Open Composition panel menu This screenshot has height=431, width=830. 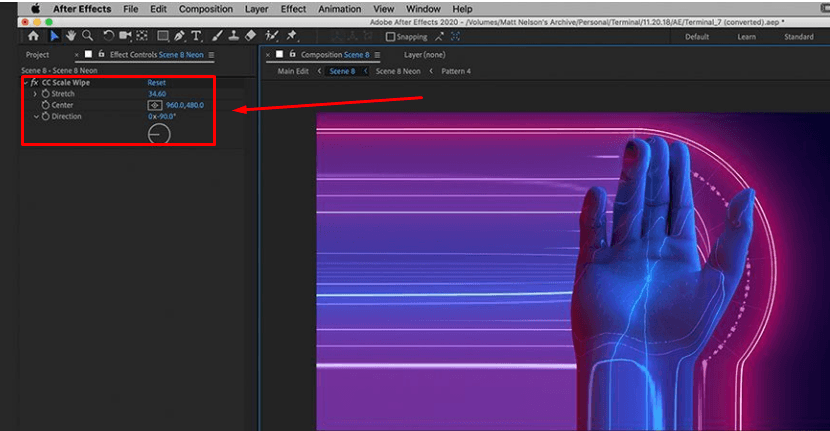tap(377, 55)
